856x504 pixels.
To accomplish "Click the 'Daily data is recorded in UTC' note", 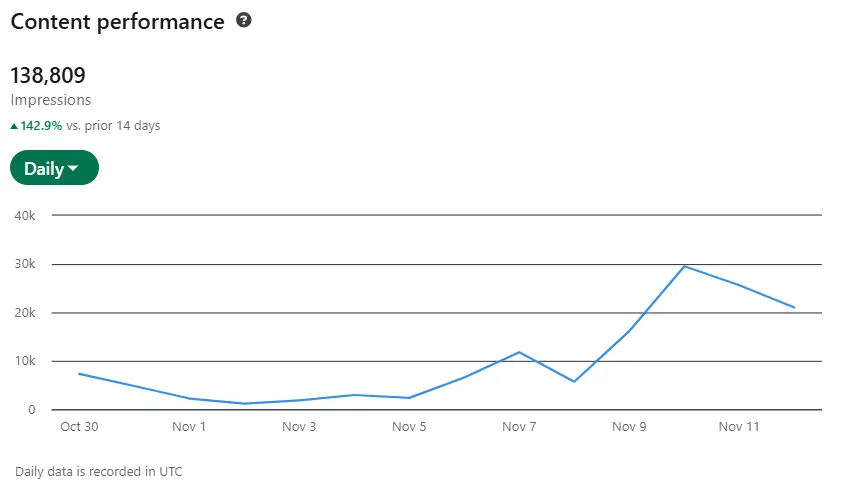I will pos(99,471).
